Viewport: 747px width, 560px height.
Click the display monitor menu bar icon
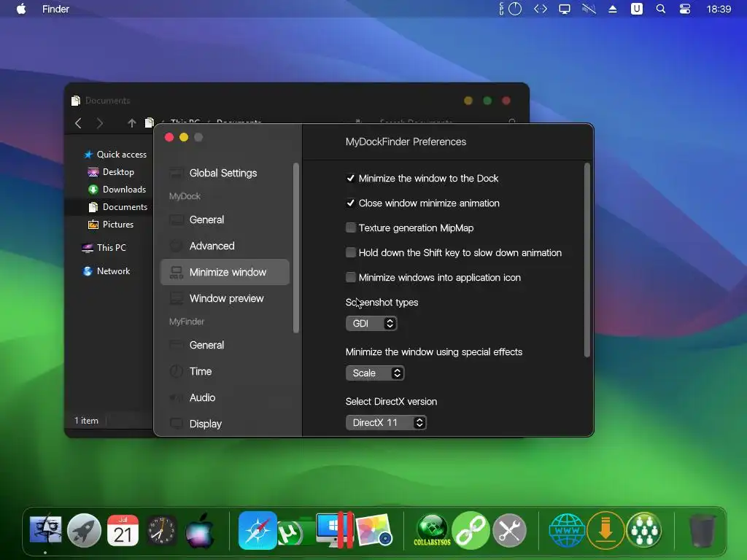[565, 9]
